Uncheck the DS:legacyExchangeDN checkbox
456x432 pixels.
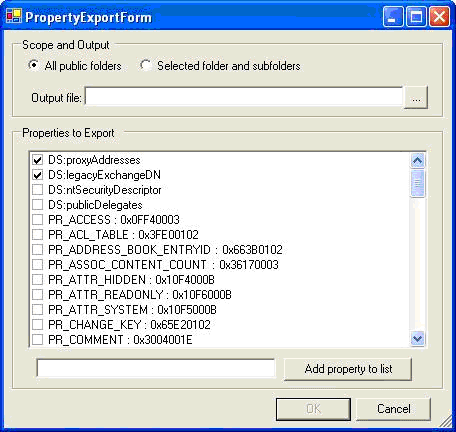pos(38,175)
